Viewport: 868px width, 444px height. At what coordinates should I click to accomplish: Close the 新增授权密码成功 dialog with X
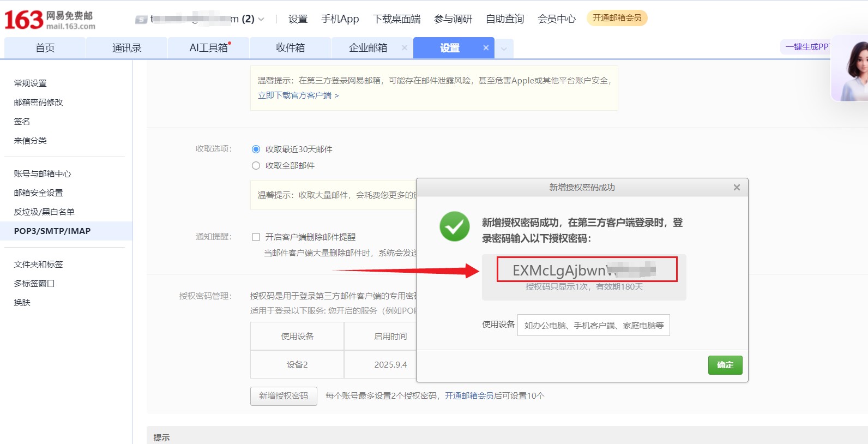pos(737,188)
